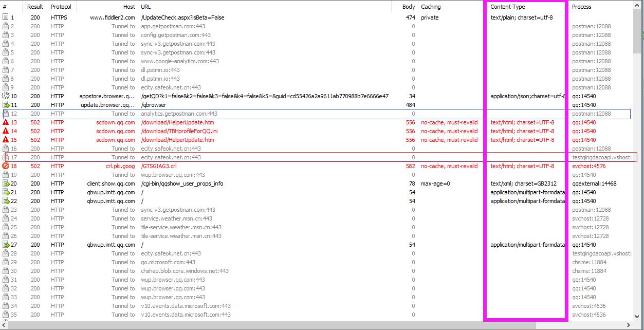
Task: Select the go.microsoft.com:443 tunnel row
Action: (x=317, y=262)
